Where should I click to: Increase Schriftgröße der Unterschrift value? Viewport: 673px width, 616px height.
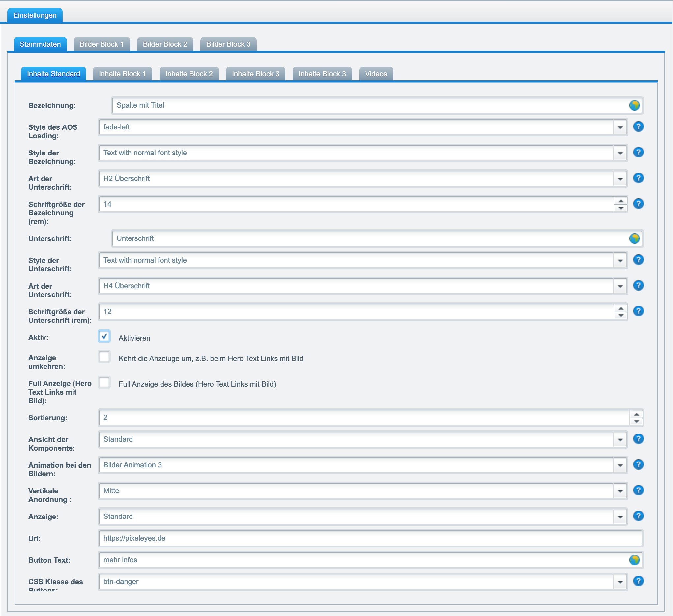(621, 308)
